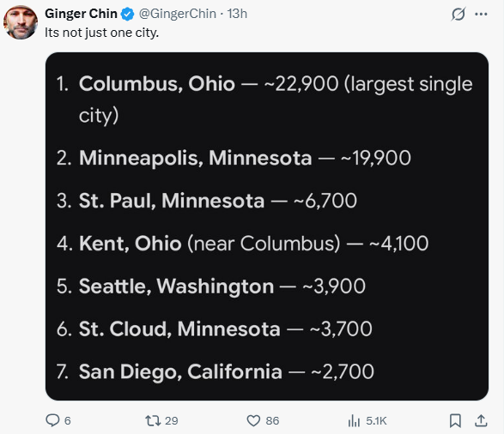This screenshot has height=434, width=504.
Task: Open view analytics bar chart icon
Action: [x=354, y=420]
